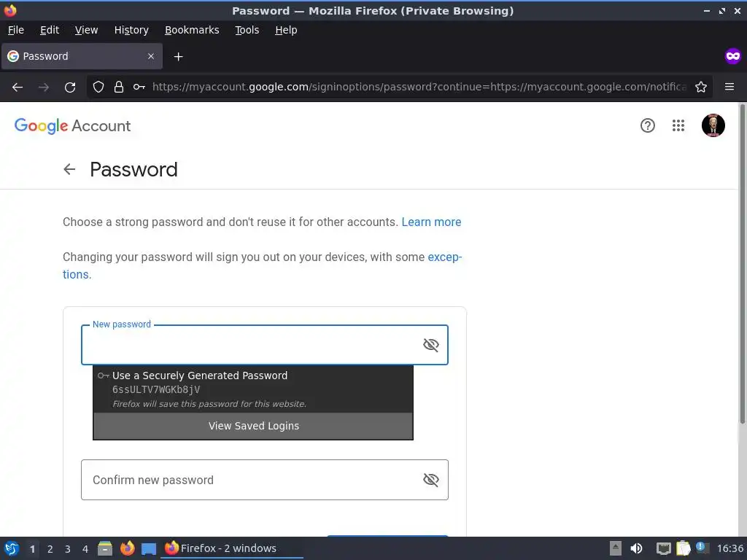Click the padlock site security icon
747x560 pixels.
coord(119,87)
